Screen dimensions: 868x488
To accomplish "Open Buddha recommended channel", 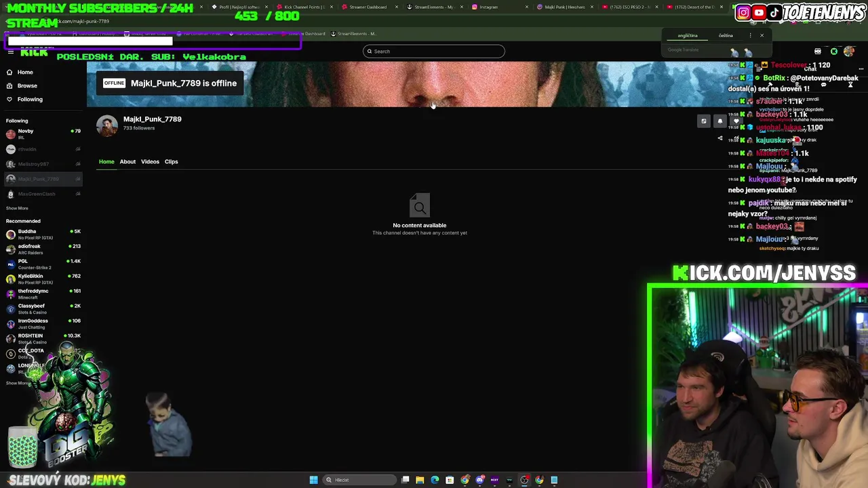I will coord(42,234).
